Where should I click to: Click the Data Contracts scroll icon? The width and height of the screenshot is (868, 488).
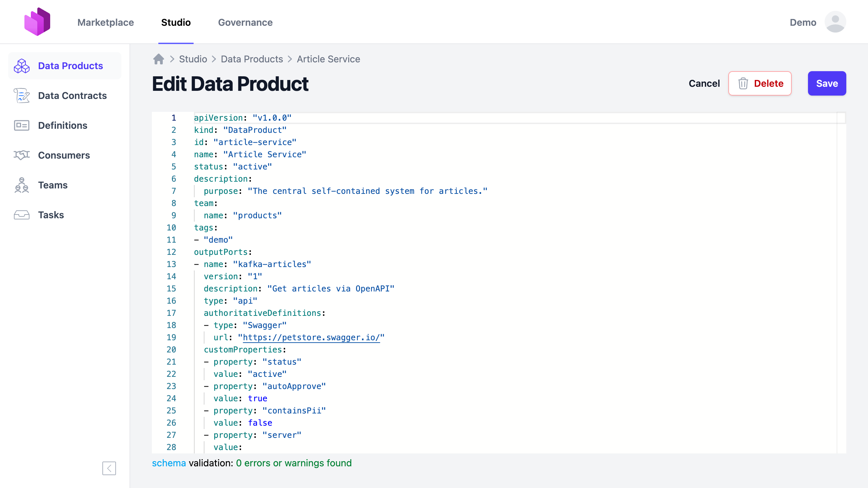coord(22,96)
